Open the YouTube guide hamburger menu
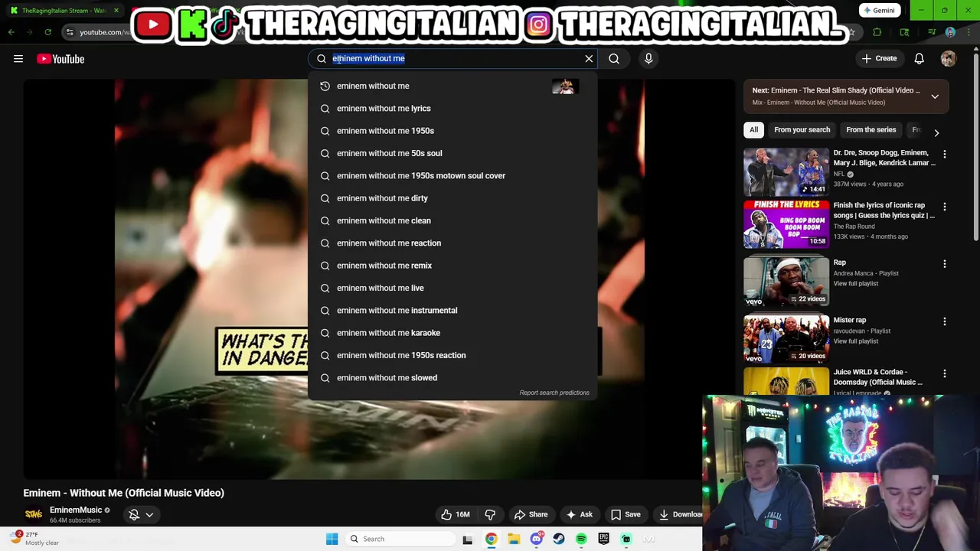980x551 pixels. (x=18, y=59)
